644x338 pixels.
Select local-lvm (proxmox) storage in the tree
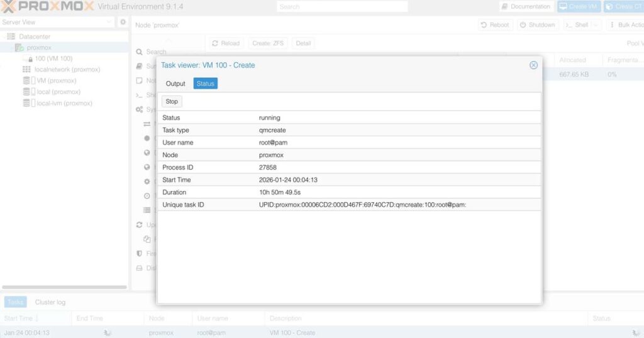pyautogui.click(x=64, y=104)
